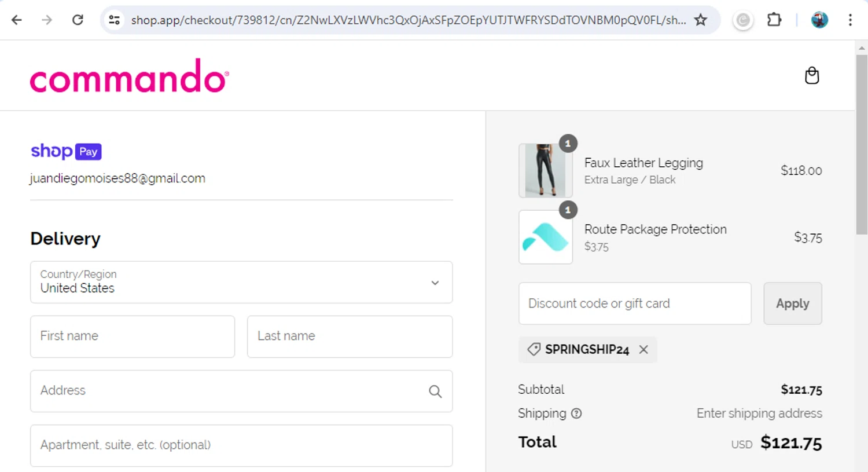This screenshot has width=868, height=472.
Task: Go back to the previous page
Action: point(17,20)
